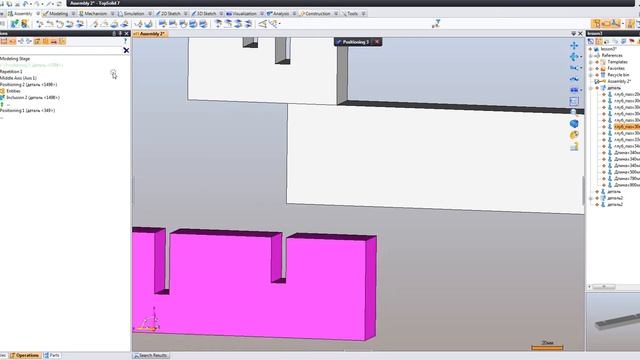This screenshot has width=640, height=360.
Task: Expand the dropdown next to Simulation tab
Action: tap(150, 13)
